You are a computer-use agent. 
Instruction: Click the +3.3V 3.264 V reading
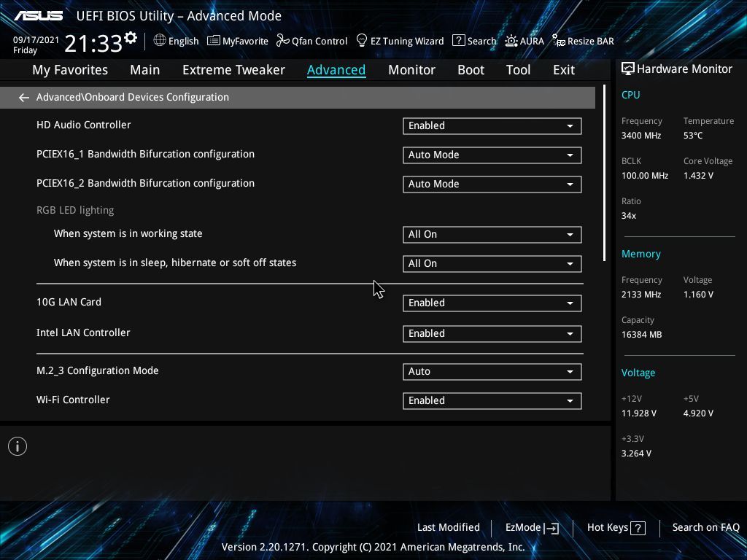click(x=636, y=453)
